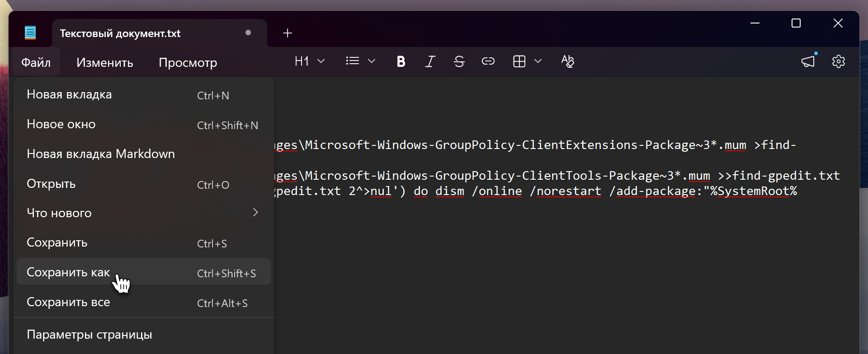Toggle bold formatting in the toolbar

tap(401, 61)
